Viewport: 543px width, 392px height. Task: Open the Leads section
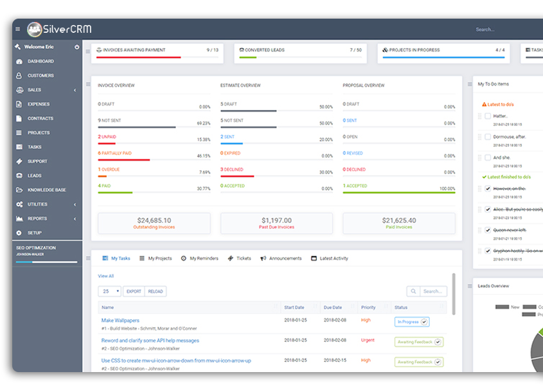(35, 175)
